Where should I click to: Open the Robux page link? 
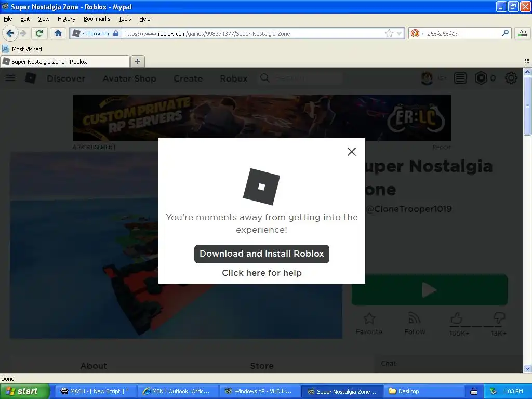tap(233, 78)
